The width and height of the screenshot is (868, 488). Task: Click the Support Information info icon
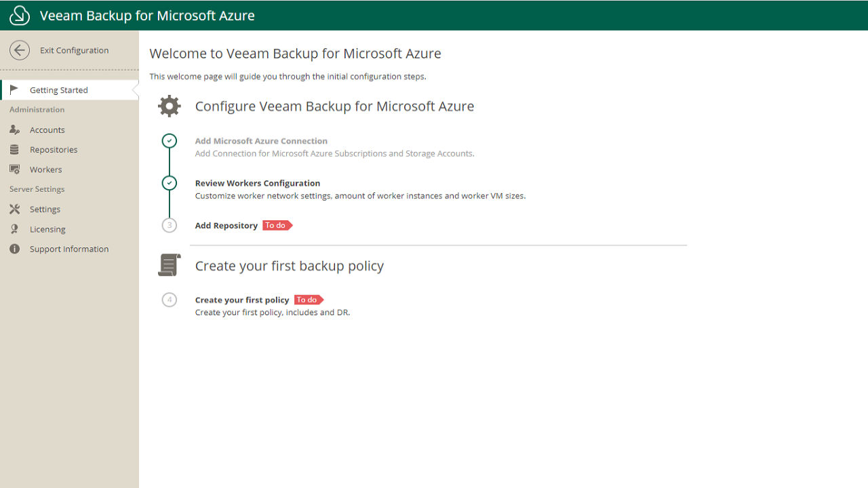pos(14,249)
